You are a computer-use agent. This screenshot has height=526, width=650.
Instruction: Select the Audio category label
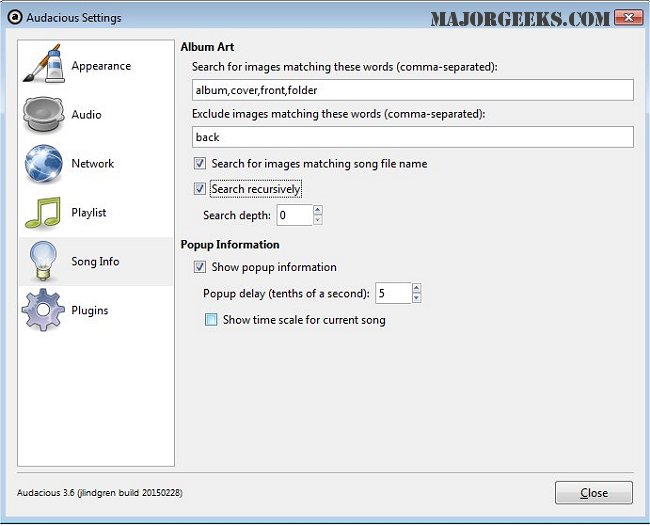click(86, 114)
